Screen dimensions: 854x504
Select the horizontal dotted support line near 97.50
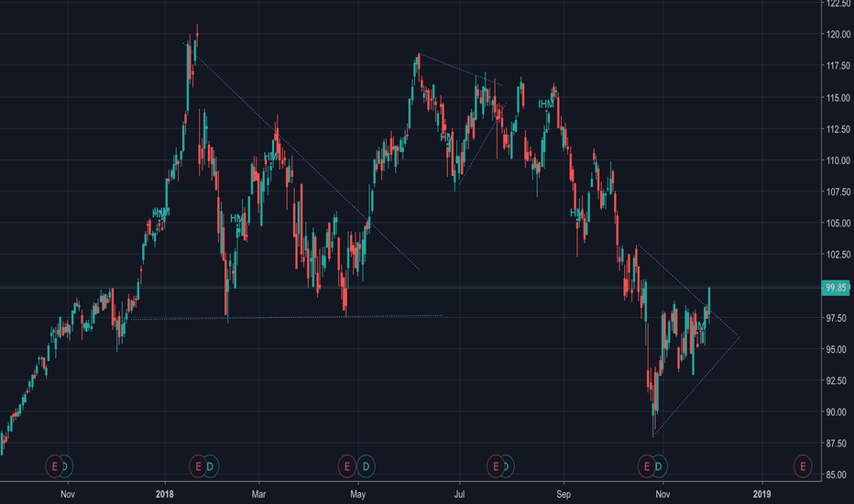pyautogui.click(x=287, y=317)
